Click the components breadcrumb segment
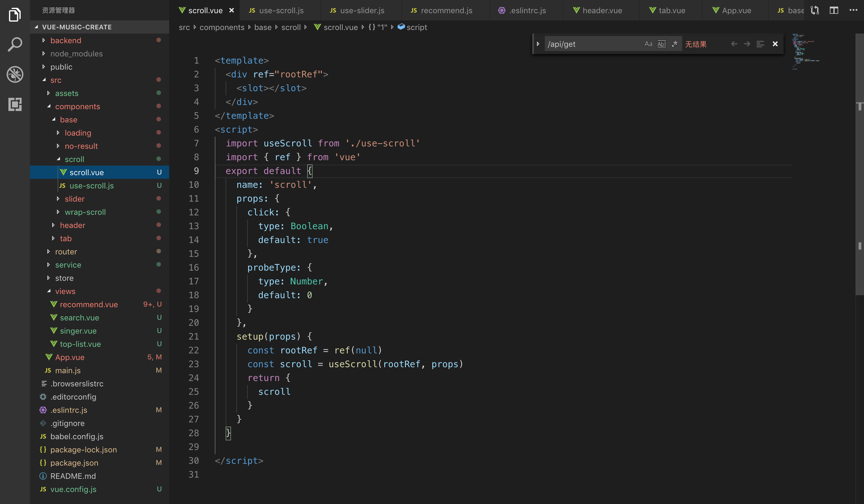This screenshot has width=864, height=504. [x=222, y=27]
